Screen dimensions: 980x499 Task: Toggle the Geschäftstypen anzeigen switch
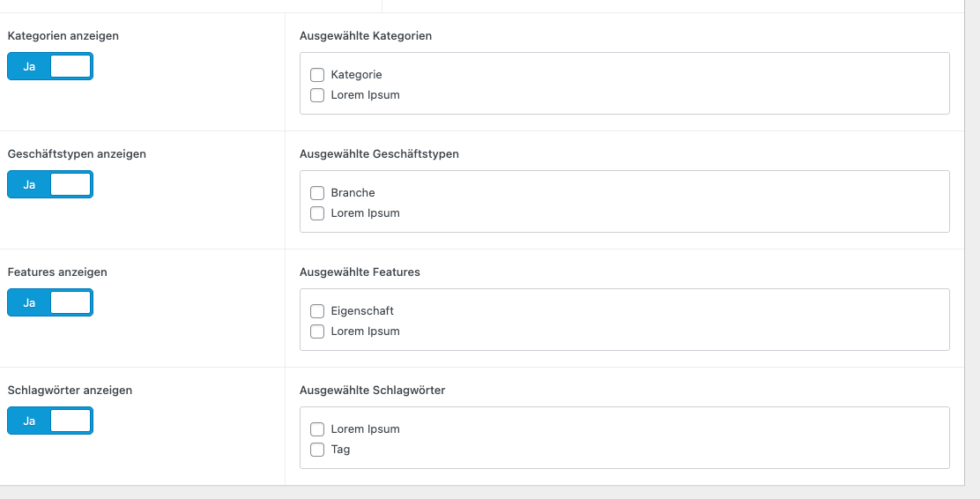50,184
